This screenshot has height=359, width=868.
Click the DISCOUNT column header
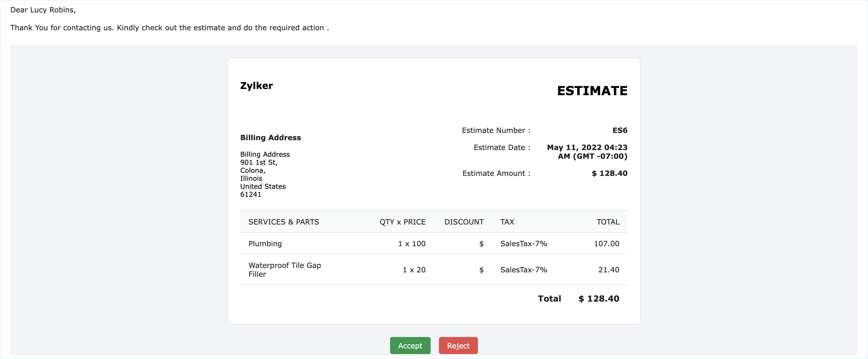tap(464, 222)
